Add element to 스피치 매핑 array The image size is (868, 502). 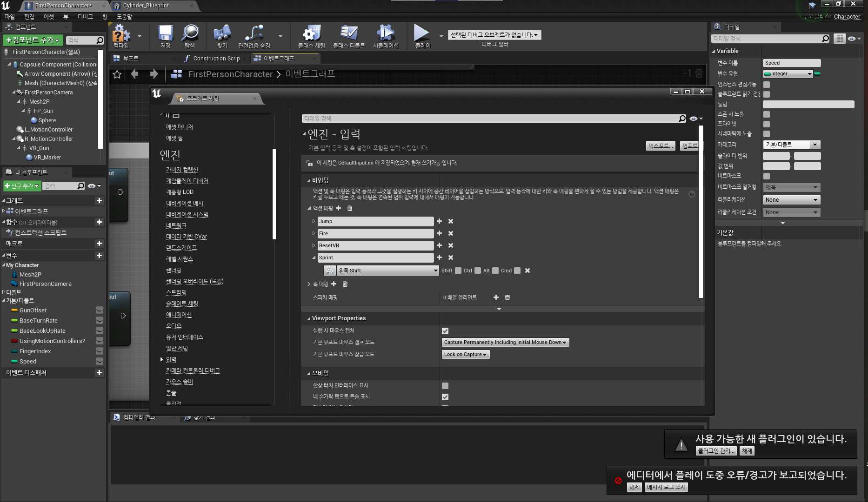[496, 297]
